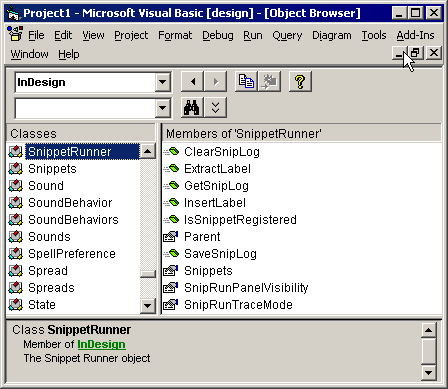Select the ClearSnipLog method

point(222,152)
